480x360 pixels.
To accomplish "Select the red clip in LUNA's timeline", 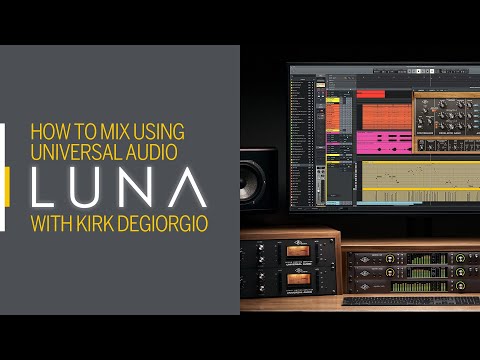I will click(x=371, y=94).
